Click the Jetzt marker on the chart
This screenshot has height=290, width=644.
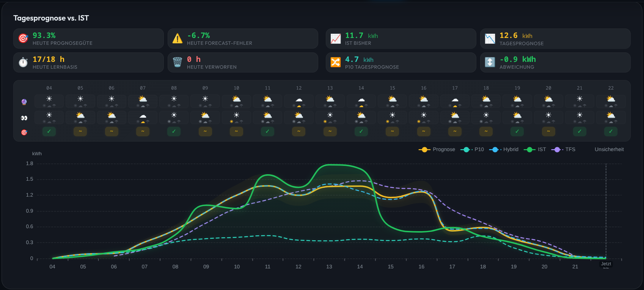tap(606, 264)
